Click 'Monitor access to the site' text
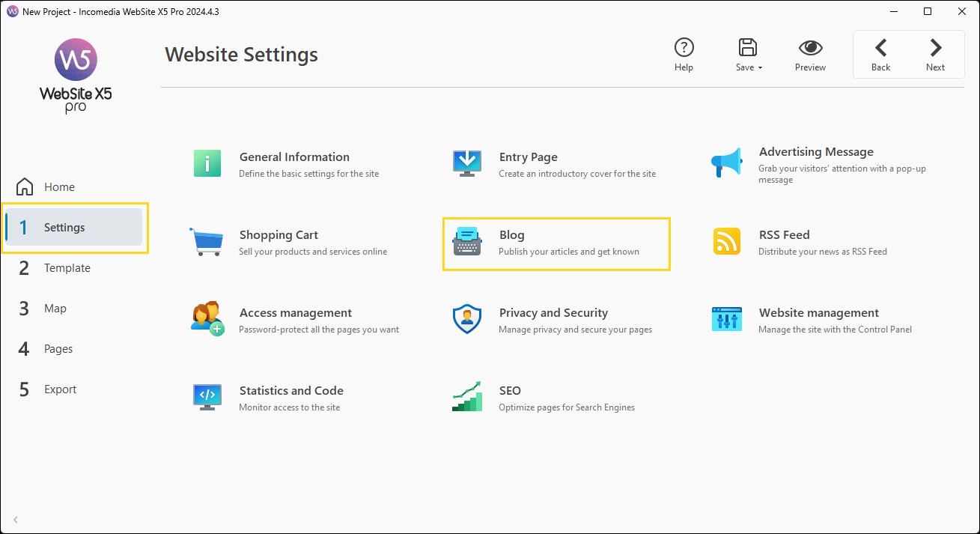980x534 pixels. [x=290, y=407]
